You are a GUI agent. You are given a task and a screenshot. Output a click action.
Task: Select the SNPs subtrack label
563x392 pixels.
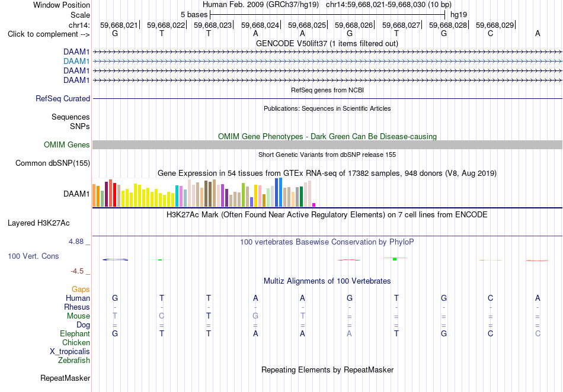[x=80, y=126]
